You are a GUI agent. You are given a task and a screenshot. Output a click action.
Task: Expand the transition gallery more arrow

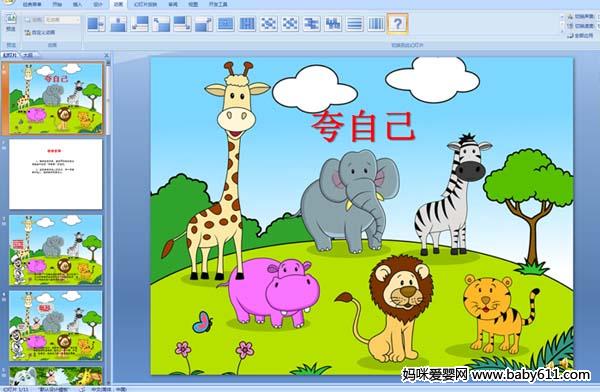point(562,35)
